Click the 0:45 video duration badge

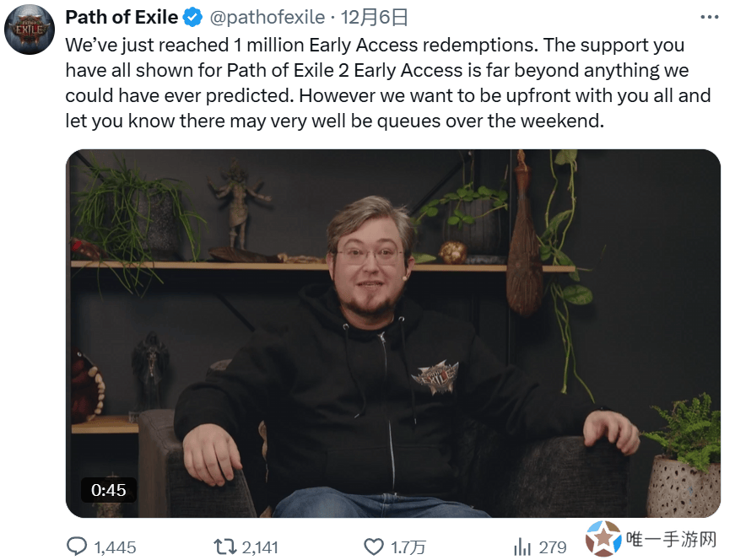point(109,490)
